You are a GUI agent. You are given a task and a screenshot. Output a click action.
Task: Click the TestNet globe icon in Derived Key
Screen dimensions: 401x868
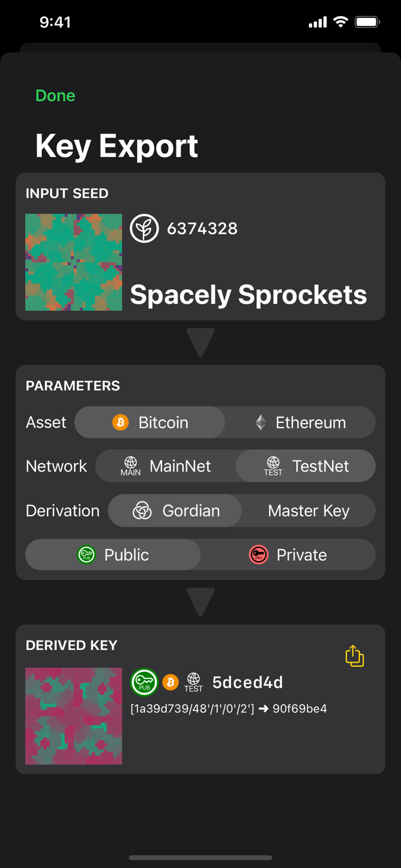(194, 682)
